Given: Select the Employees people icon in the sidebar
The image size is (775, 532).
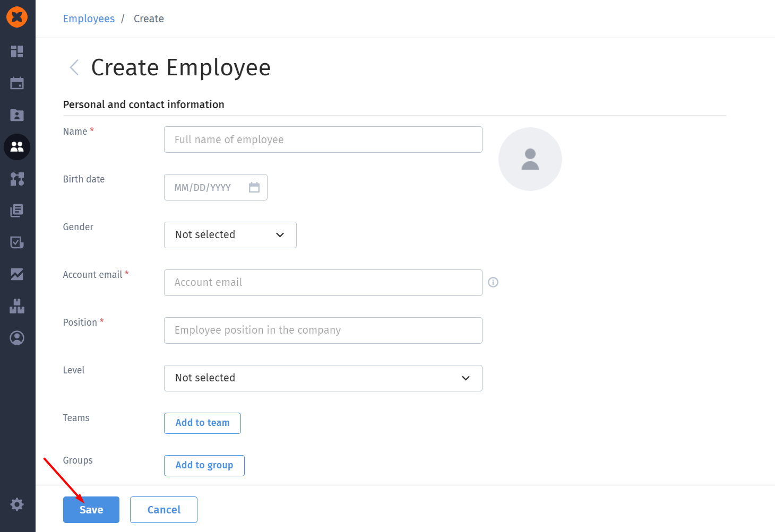Looking at the screenshot, I should (17, 147).
